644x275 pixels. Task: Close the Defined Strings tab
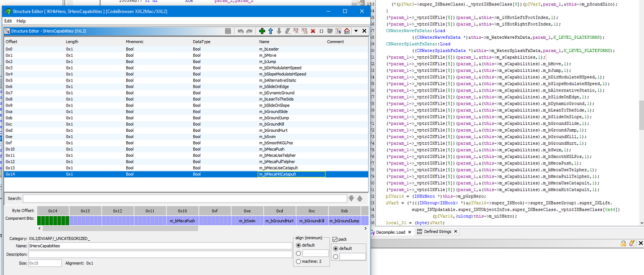tap(455, 232)
